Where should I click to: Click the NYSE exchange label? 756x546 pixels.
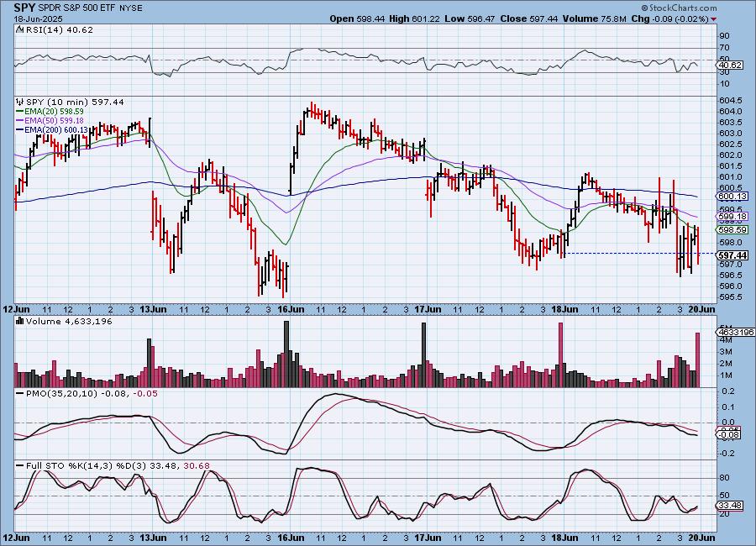point(131,8)
